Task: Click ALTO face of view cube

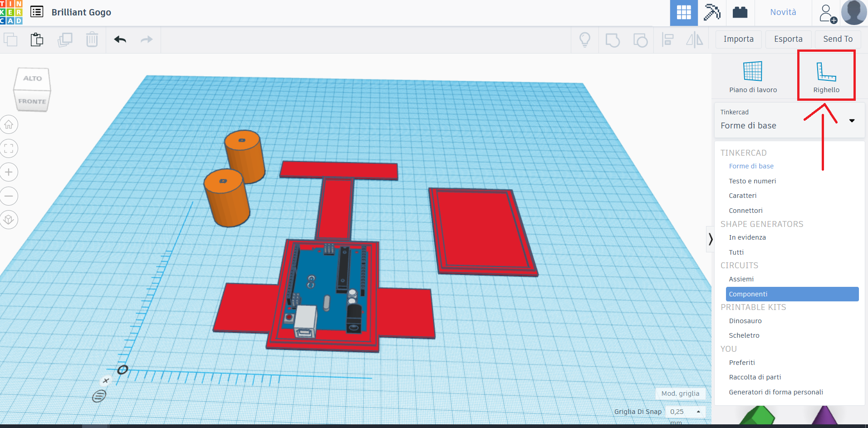Action: 33,79
